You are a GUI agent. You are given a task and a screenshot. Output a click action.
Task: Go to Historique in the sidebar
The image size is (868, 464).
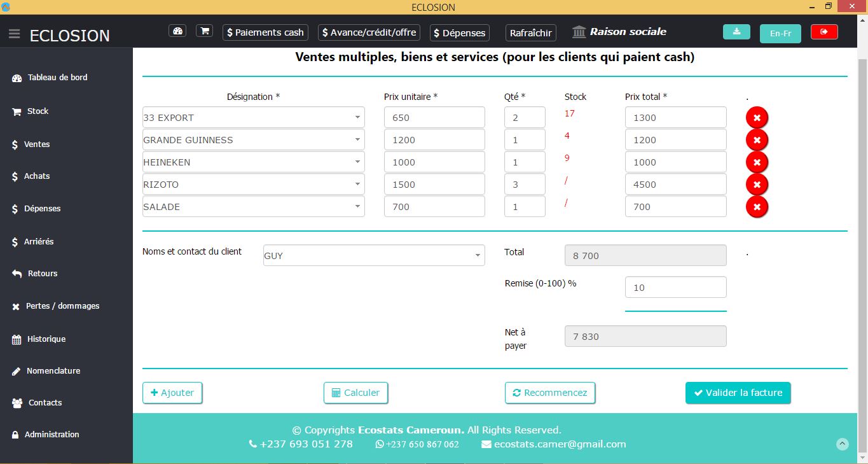coord(46,339)
